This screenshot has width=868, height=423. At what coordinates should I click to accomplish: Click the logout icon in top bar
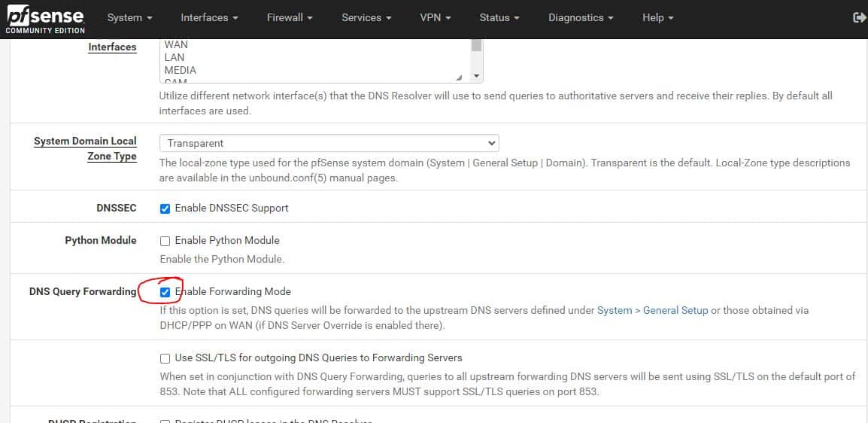click(x=858, y=17)
